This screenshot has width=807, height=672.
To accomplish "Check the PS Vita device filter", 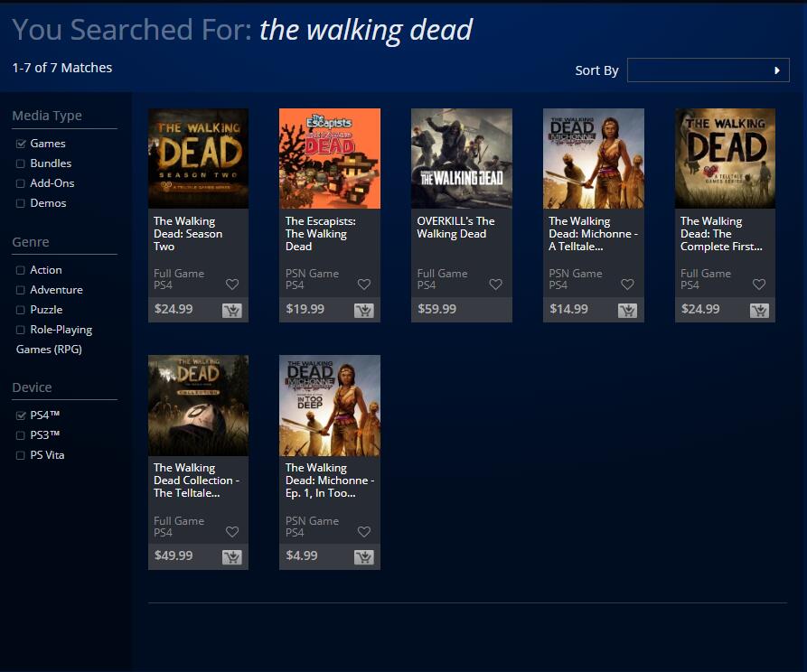I will 21,455.
